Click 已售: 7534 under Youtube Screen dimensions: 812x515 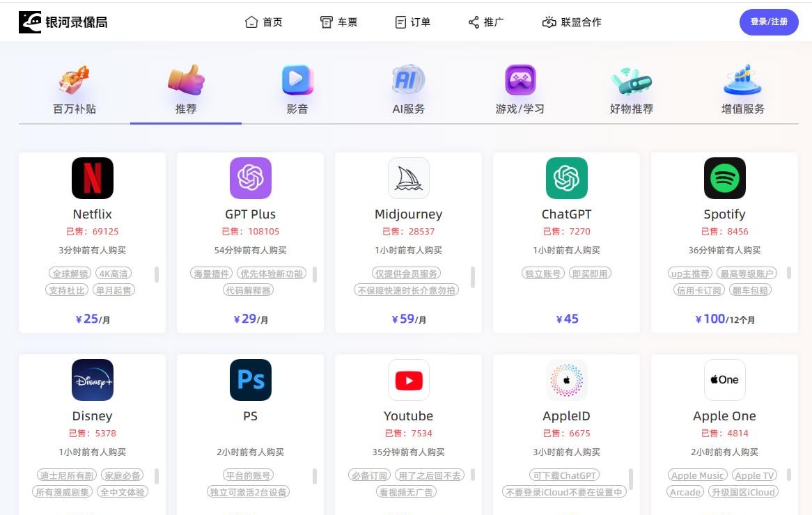coord(409,433)
